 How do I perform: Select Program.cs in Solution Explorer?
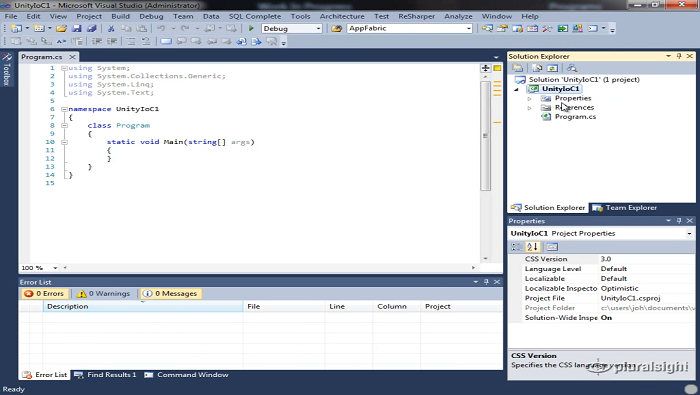(575, 116)
